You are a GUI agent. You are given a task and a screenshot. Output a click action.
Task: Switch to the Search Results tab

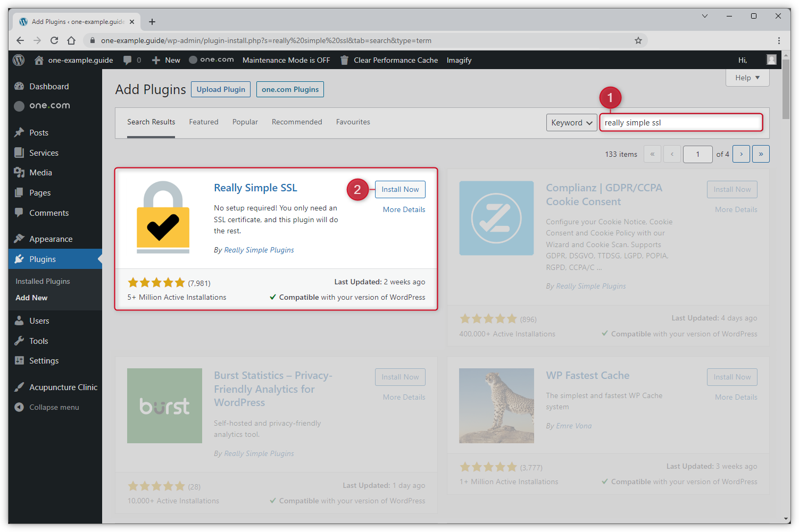click(x=151, y=122)
